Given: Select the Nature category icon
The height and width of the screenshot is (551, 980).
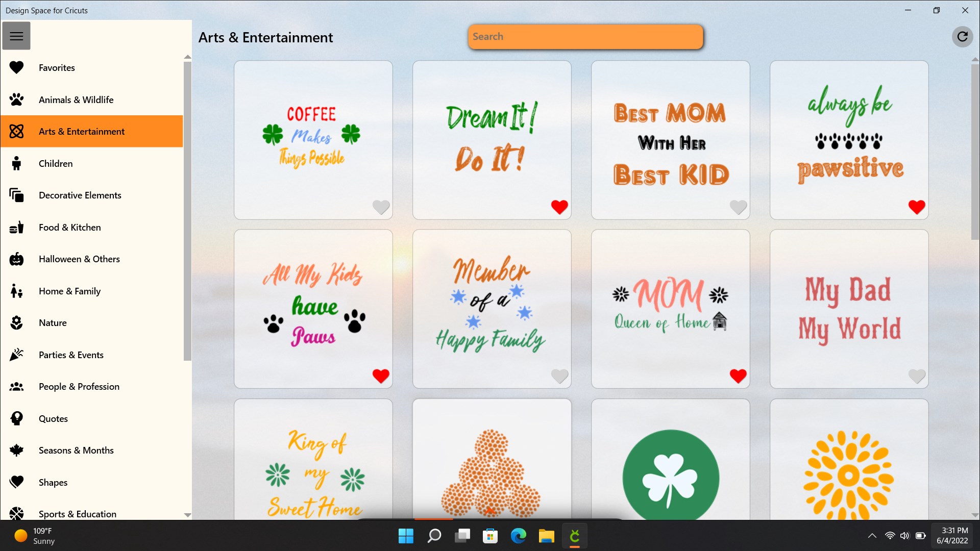Looking at the screenshot, I should pos(16,322).
